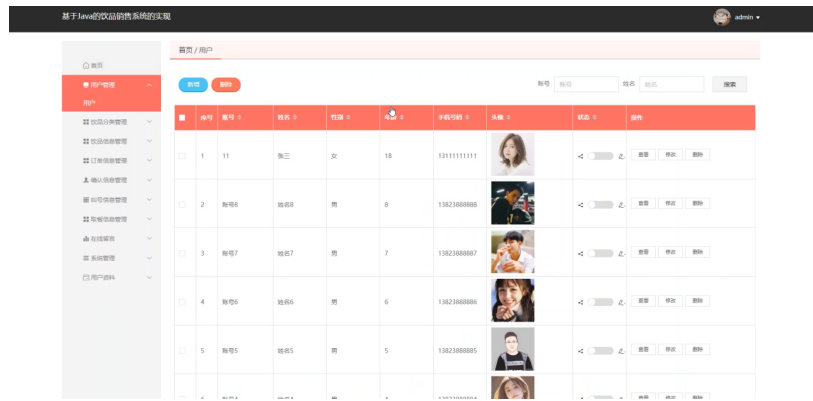Click the 用户管理 menu icon
Screen dimensions: 813x401
tap(86, 85)
